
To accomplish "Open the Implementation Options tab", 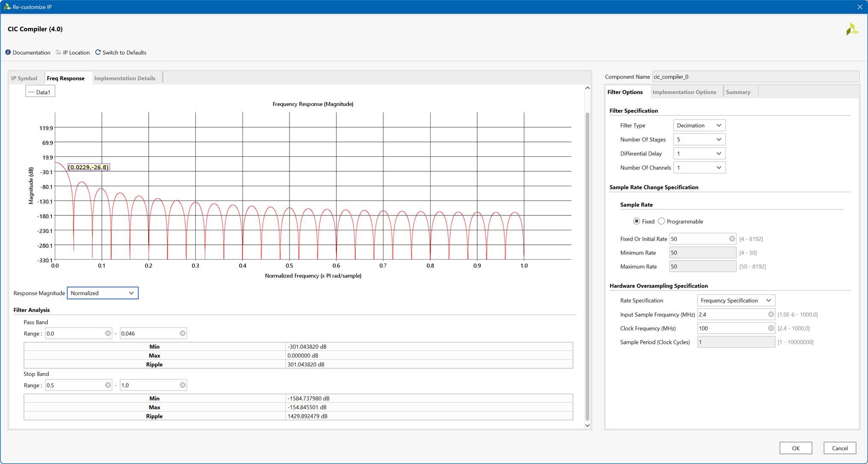I will point(684,92).
